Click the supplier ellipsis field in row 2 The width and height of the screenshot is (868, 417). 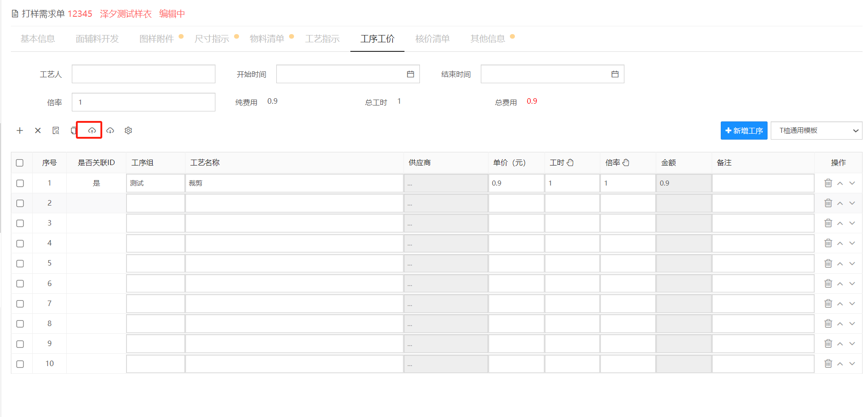click(445, 203)
